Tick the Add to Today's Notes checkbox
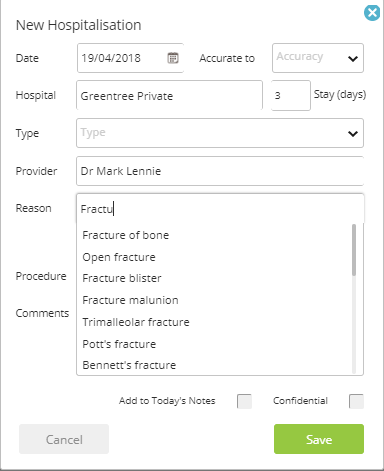The height and width of the screenshot is (471, 384). tap(244, 401)
